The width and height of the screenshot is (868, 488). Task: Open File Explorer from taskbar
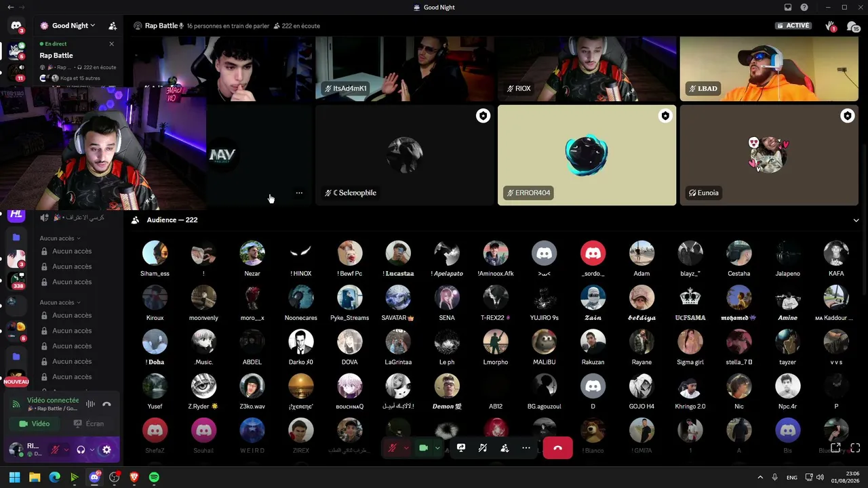click(x=35, y=477)
